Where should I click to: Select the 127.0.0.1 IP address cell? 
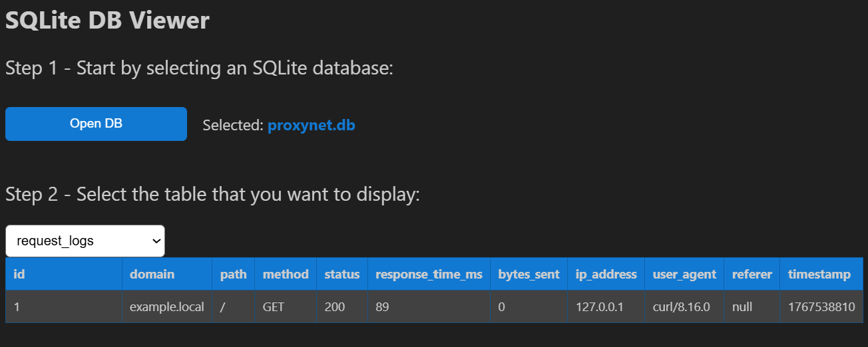coord(599,307)
